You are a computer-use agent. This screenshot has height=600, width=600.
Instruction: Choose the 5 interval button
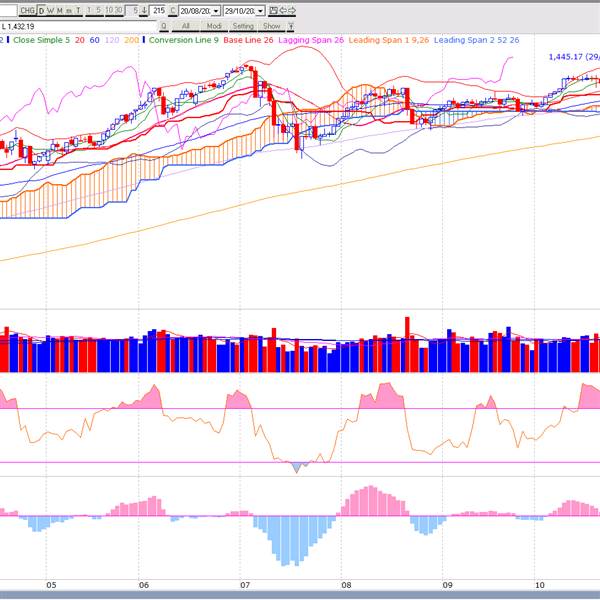(99, 11)
